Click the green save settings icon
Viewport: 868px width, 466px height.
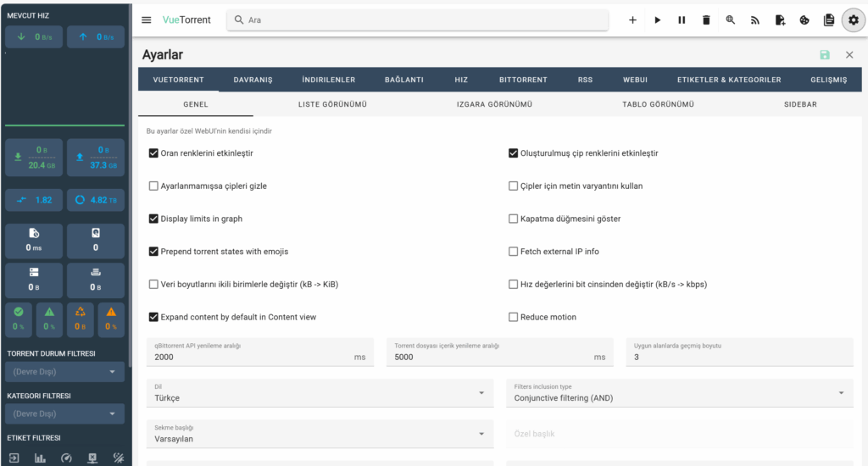pyautogui.click(x=825, y=55)
